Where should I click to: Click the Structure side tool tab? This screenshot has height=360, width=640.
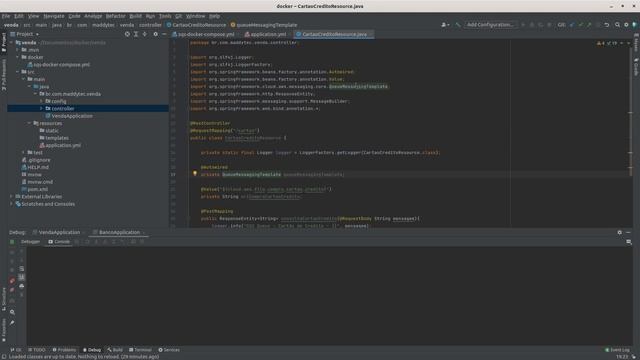coord(4,300)
